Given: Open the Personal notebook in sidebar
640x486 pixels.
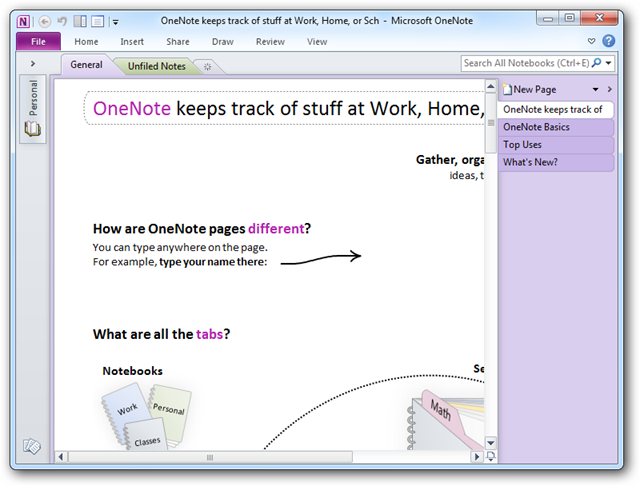Looking at the screenshot, I should click(x=33, y=109).
